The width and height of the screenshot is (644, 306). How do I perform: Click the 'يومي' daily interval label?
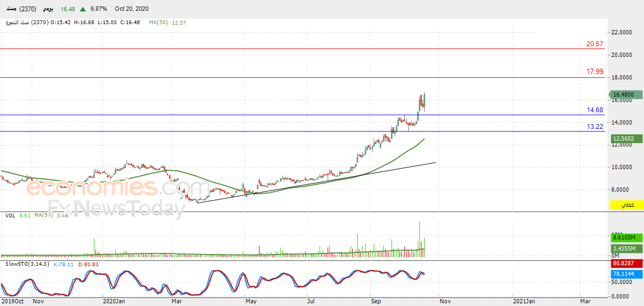click(47, 9)
